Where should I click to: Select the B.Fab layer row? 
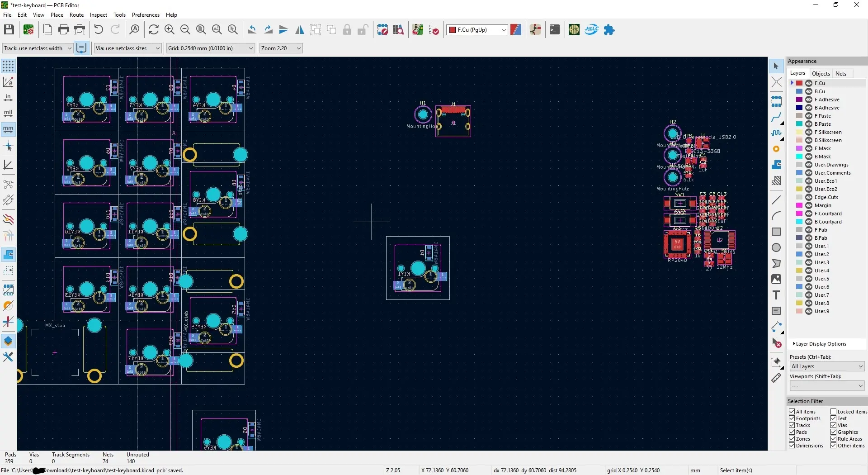[x=827, y=238]
